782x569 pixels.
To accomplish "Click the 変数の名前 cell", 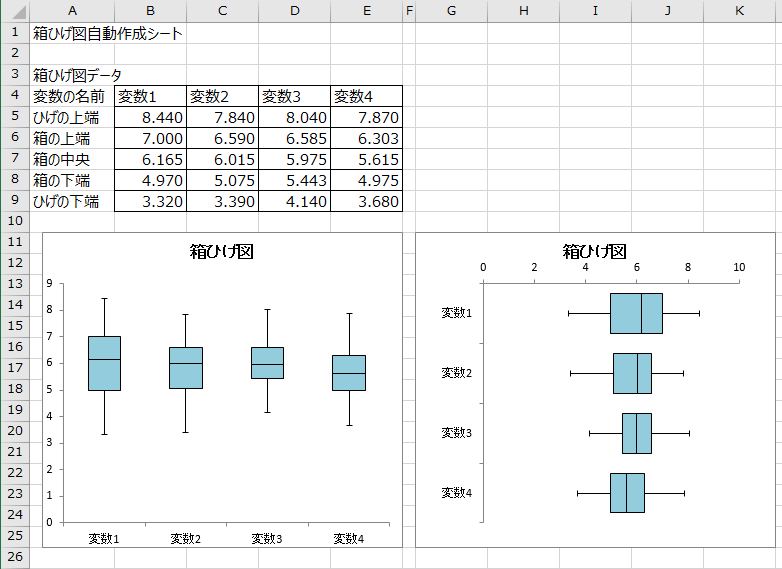I will point(72,96).
